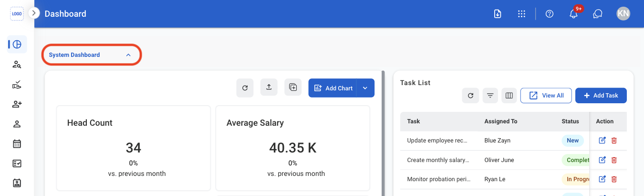Open the chat messages icon in header
Screen dimensions: 644x196
tap(598, 14)
